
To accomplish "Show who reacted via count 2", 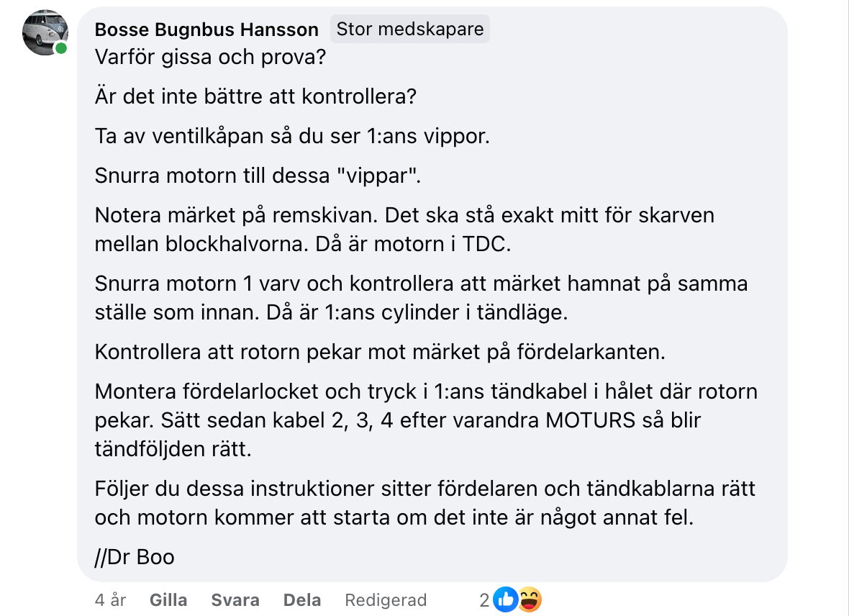I will click(x=485, y=600).
